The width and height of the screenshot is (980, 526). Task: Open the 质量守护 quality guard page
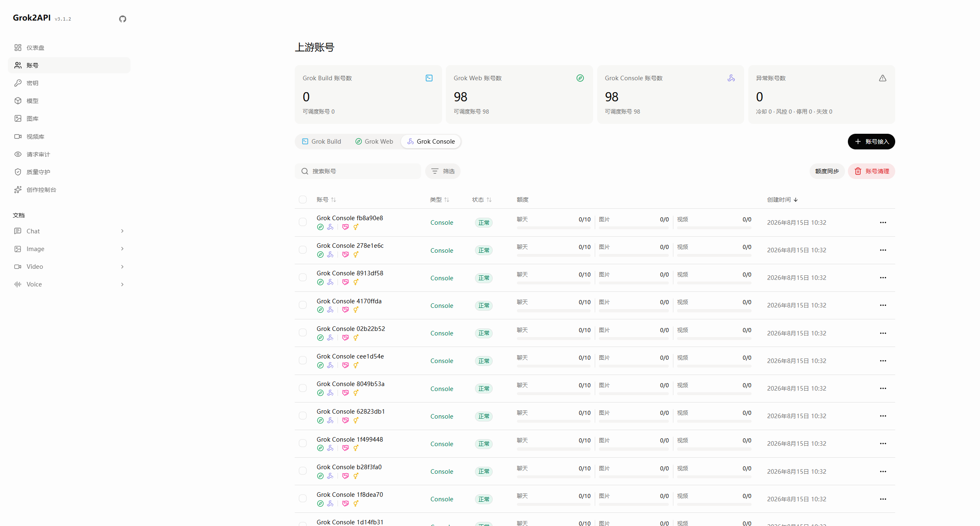[69, 172]
